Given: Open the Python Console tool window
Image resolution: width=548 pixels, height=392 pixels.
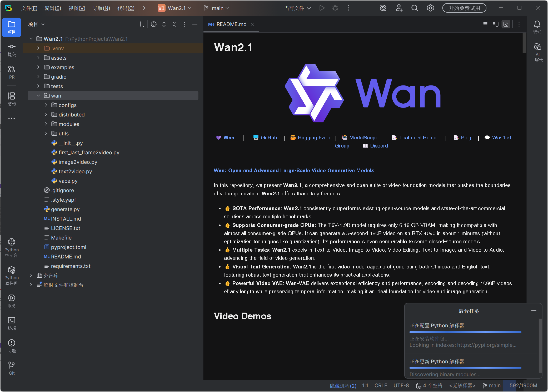Looking at the screenshot, I should click(12, 248).
